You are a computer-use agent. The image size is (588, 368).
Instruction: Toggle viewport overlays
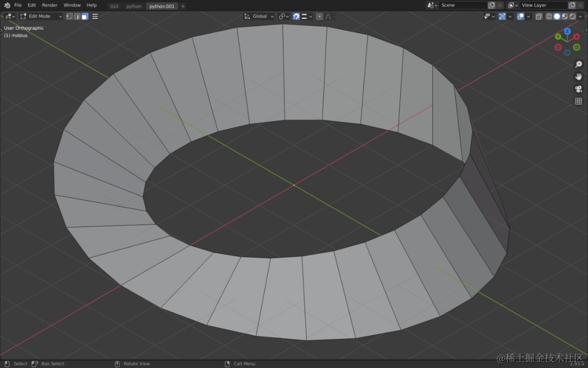[520, 16]
